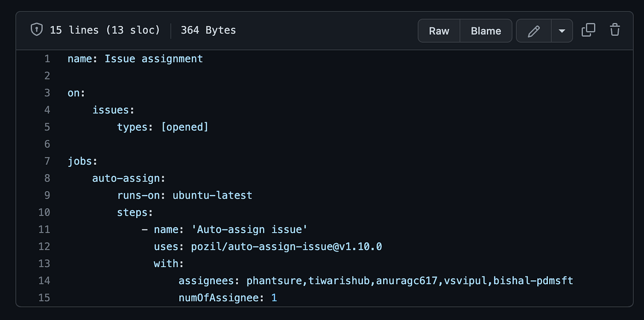
Task: Select line number 1
Action: pos(47,59)
